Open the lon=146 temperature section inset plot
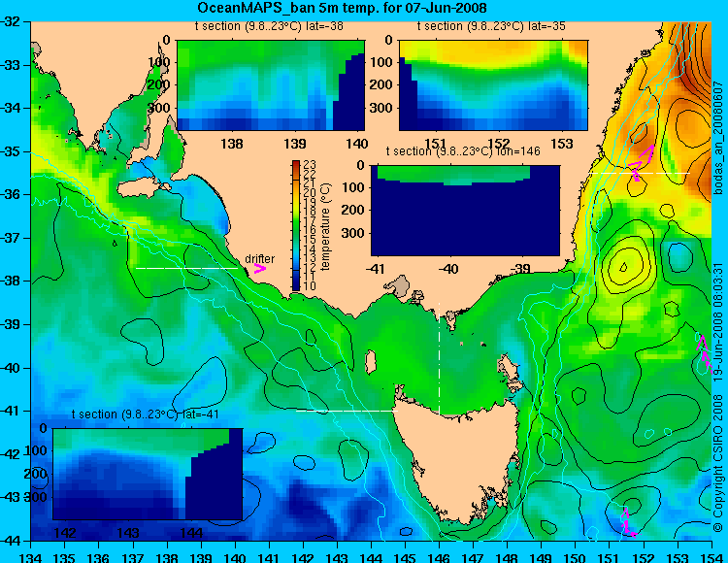 point(465,211)
